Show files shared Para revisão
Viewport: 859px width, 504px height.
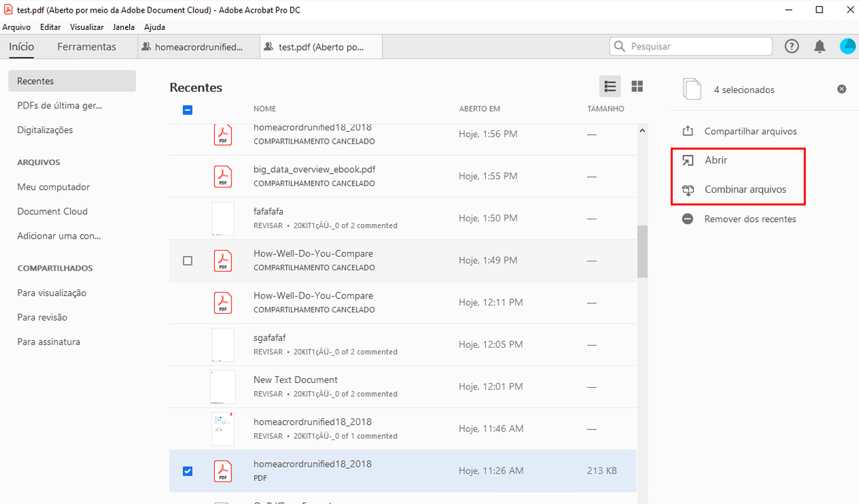pyautogui.click(x=43, y=318)
